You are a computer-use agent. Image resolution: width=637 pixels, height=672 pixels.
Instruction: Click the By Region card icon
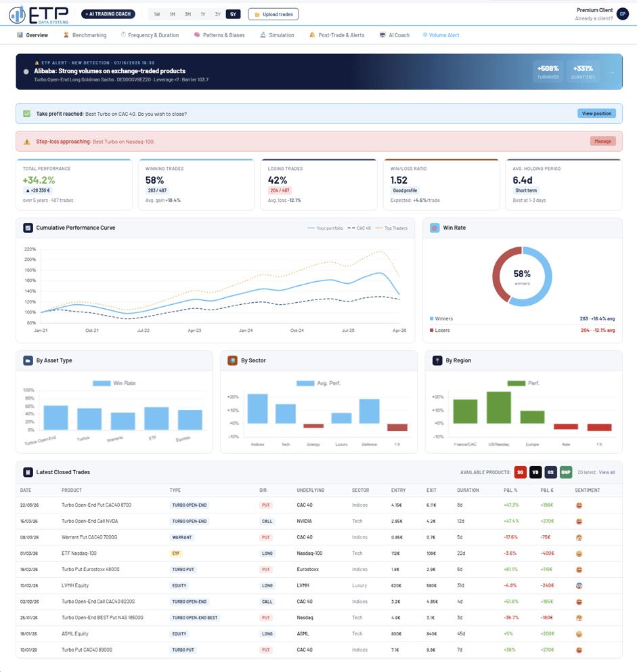point(437,361)
